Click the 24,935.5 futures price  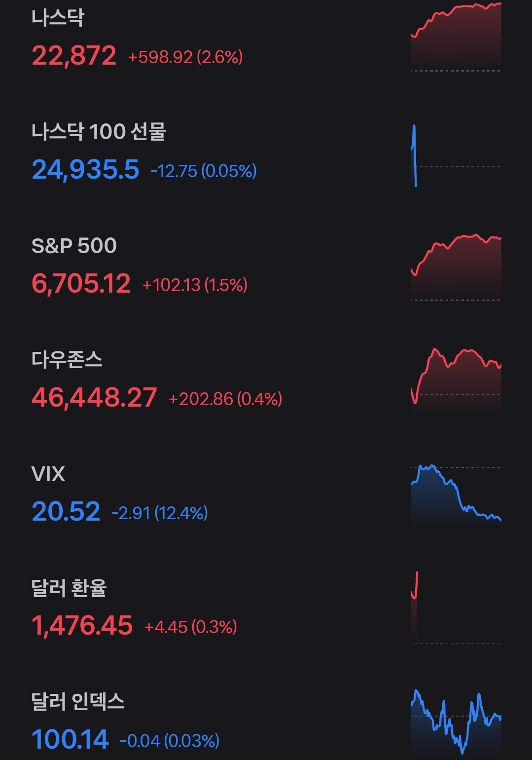pos(85,170)
